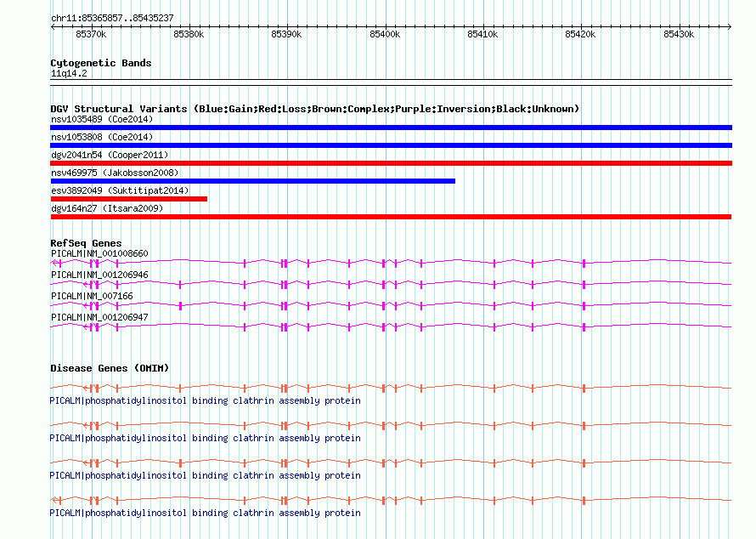Click the first orange OMIM gene glyph

point(391,388)
